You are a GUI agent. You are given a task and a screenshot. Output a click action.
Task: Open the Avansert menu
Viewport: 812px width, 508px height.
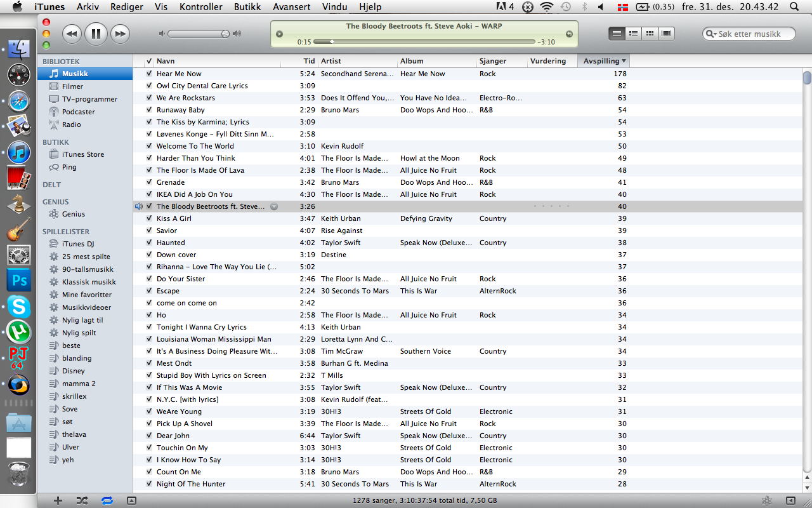292,7
